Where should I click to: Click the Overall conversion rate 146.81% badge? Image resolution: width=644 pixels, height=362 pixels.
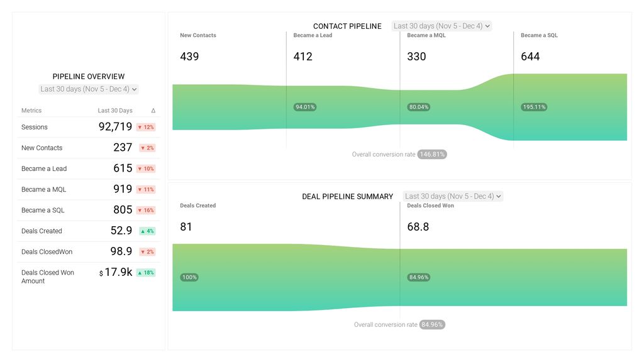click(433, 154)
